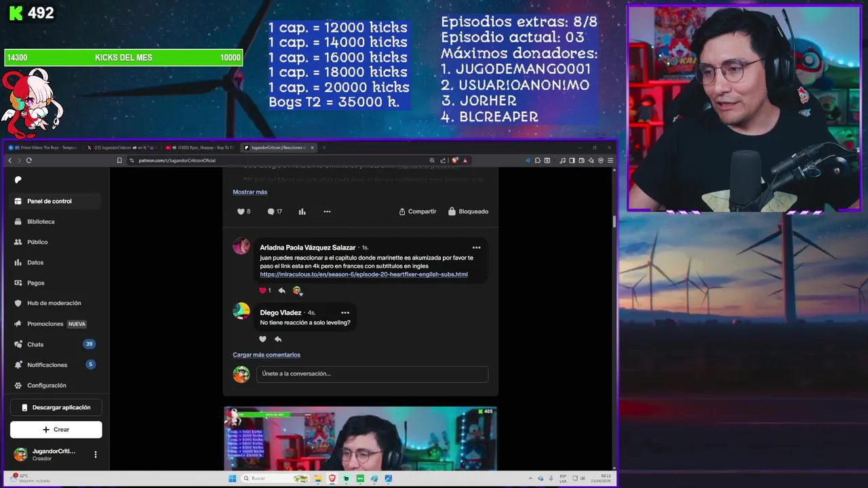Click Compartir on the post
868x488 pixels.
(417, 211)
